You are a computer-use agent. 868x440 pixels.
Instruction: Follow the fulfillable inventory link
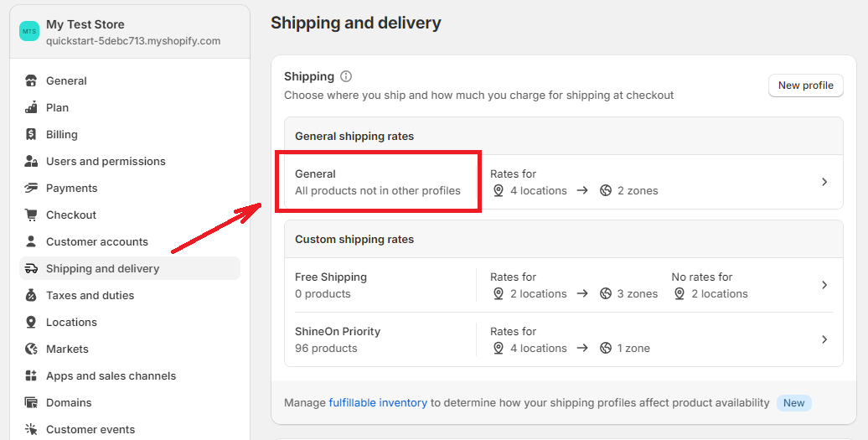[378, 403]
